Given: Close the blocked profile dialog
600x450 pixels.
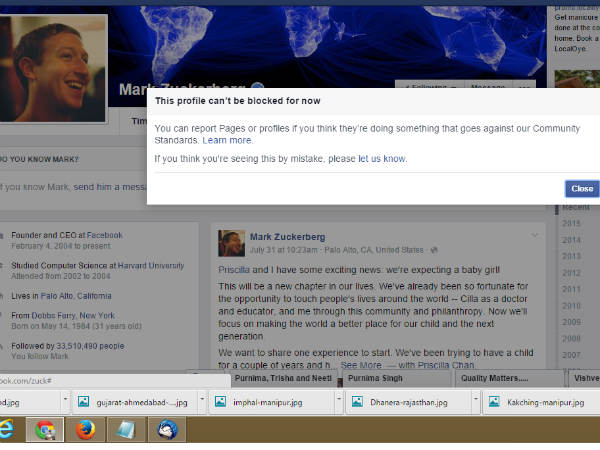Looking at the screenshot, I should [582, 189].
